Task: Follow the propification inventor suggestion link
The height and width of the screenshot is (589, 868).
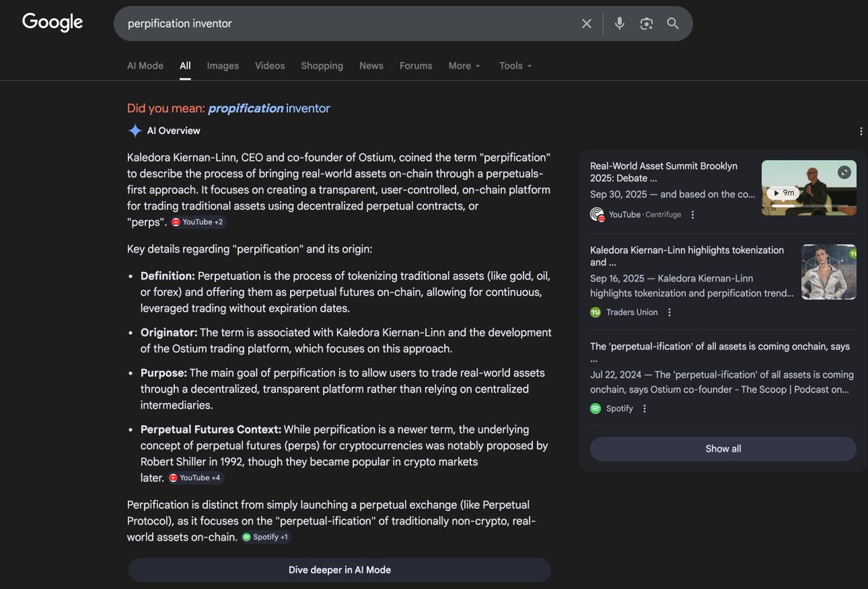Action: pyautogui.click(x=269, y=109)
